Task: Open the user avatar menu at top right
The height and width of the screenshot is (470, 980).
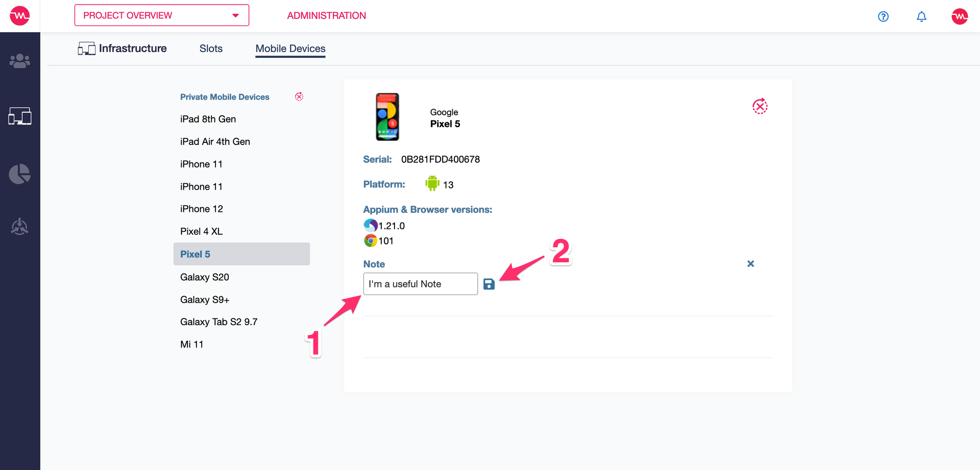Action: [x=960, y=16]
